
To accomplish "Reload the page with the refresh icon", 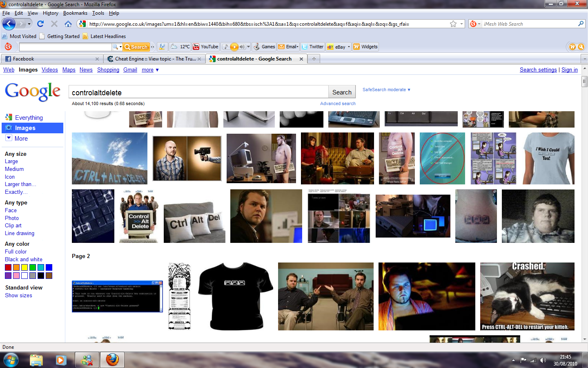I will pyautogui.click(x=40, y=24).
